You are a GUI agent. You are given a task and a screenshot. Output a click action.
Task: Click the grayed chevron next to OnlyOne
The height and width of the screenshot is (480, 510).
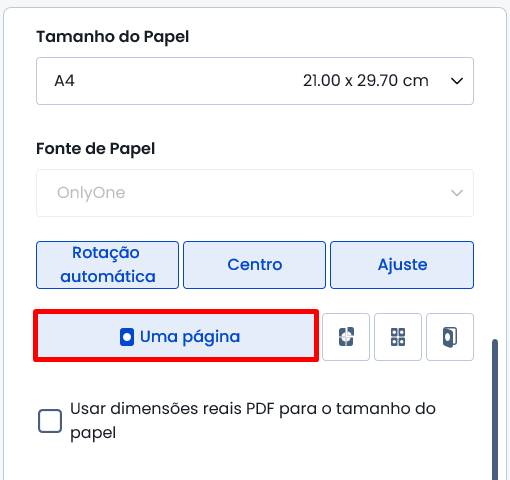point(457,193)
